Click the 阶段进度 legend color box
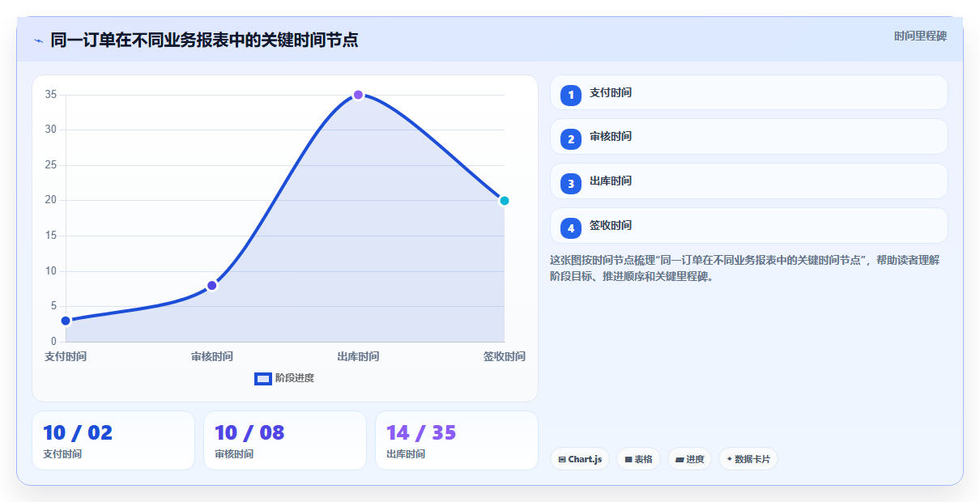 tap(263, 378)
